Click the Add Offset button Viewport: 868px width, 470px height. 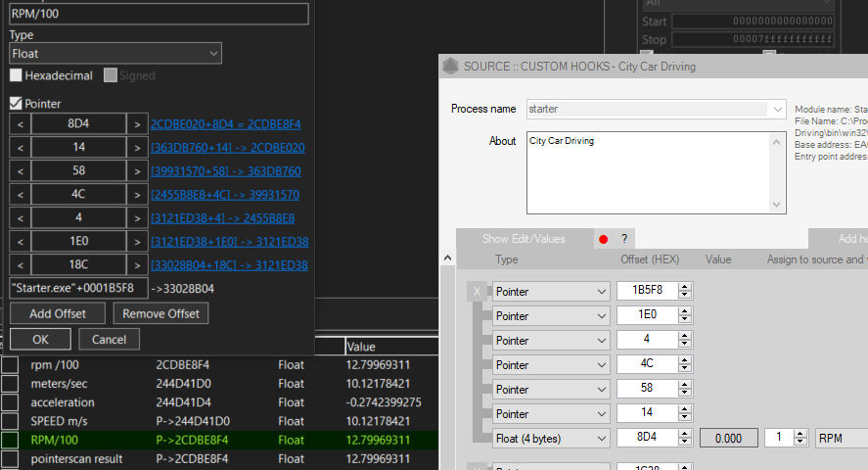point(58,313)
